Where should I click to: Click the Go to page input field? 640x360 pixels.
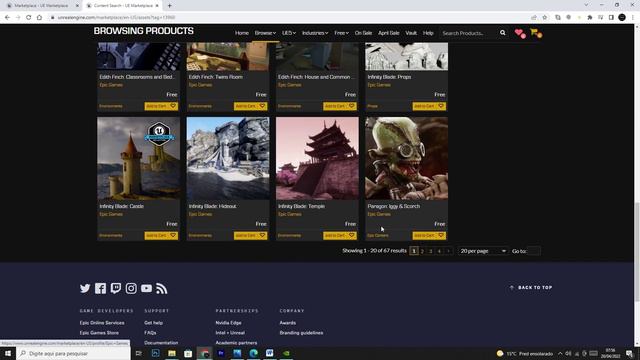tap(534, 251)
